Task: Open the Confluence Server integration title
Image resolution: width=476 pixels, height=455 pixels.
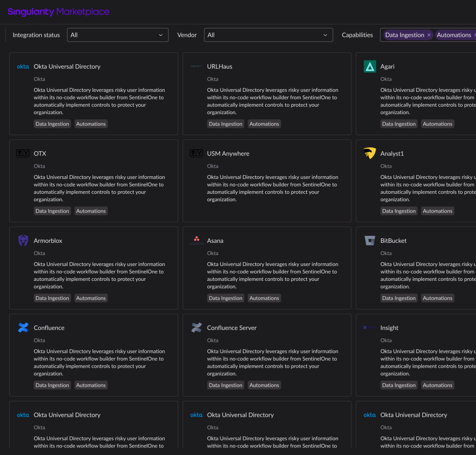Action: (x=231, y=328)
